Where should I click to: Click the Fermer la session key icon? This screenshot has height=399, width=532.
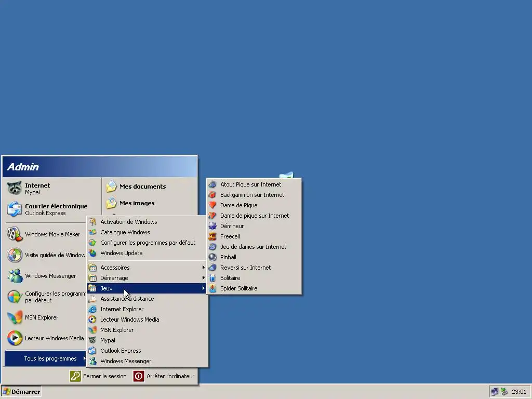click(75, 376)
